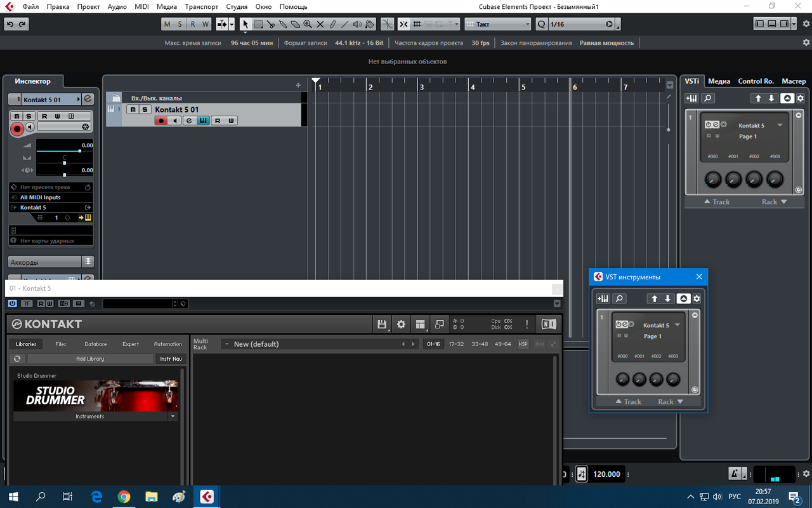Open Database tab in Kontakt browser

click(96, 344)
